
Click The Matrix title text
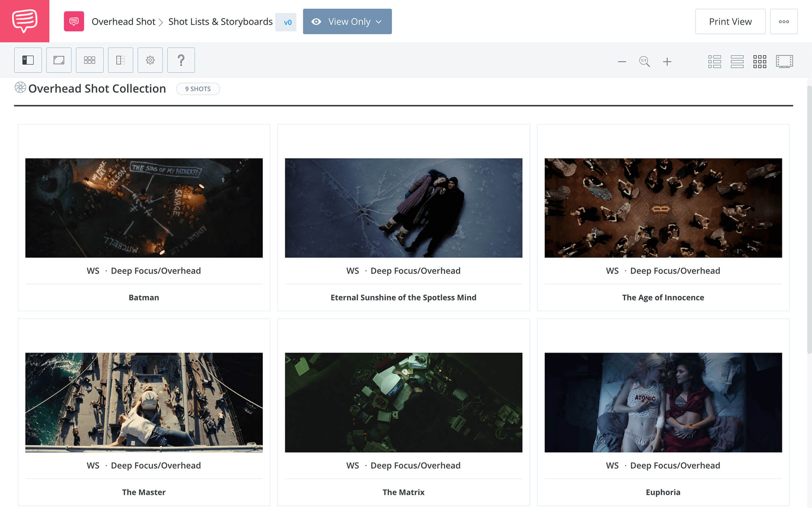pyautogui.click(x=404, y=492)
